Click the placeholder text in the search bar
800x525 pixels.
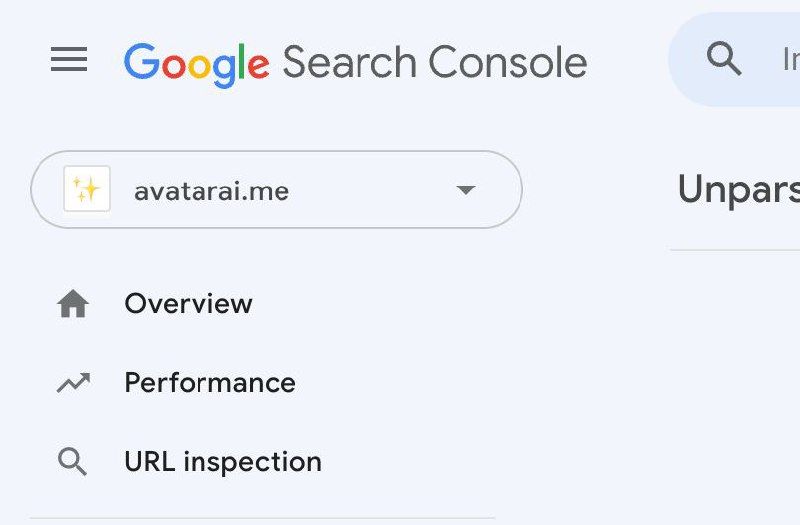(x=790, y=61)
